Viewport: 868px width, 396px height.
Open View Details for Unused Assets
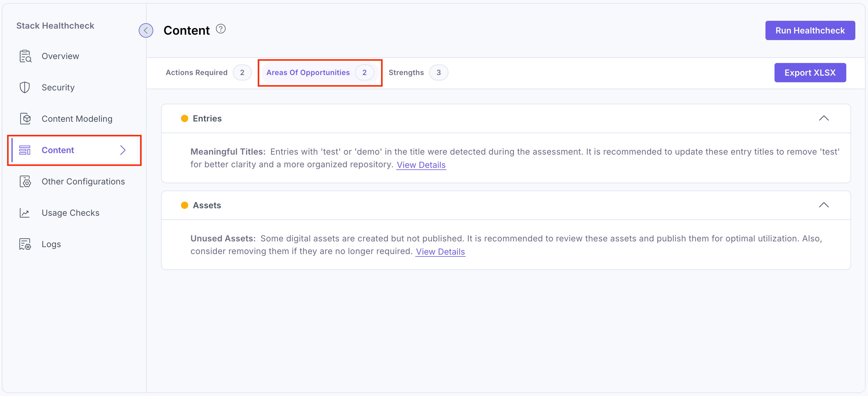point(440,252)
